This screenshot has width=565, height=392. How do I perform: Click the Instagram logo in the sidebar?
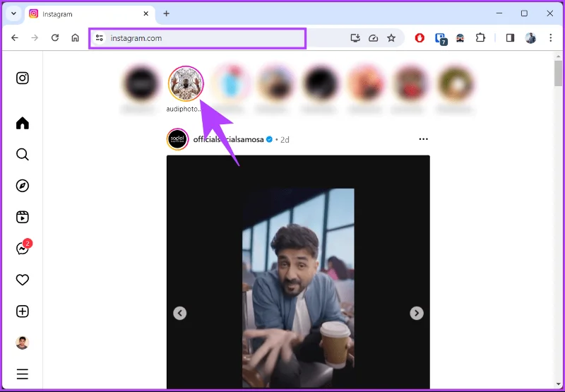tap(23, 78)
